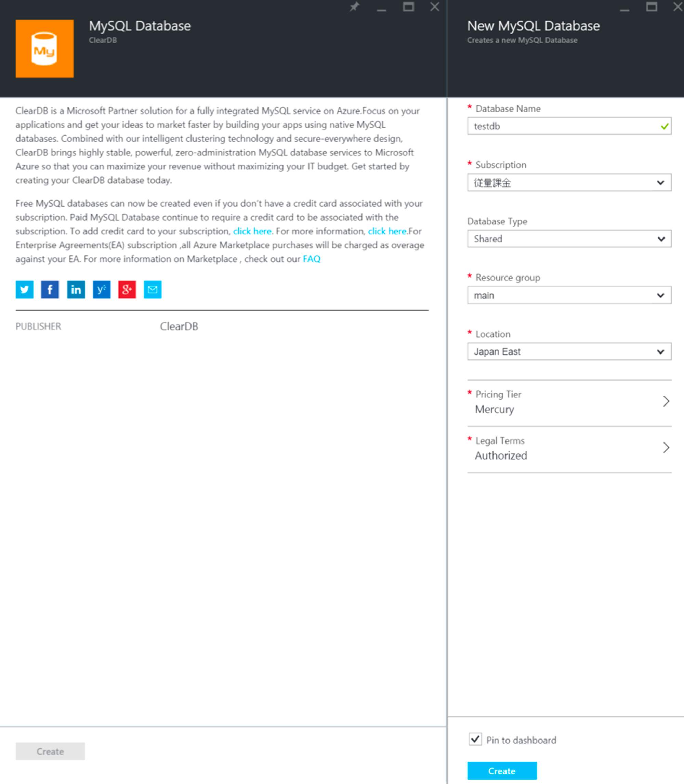Open the Pricing Tier Mercury selector
This screenshot has height=784, width=684.
point(569,402)
